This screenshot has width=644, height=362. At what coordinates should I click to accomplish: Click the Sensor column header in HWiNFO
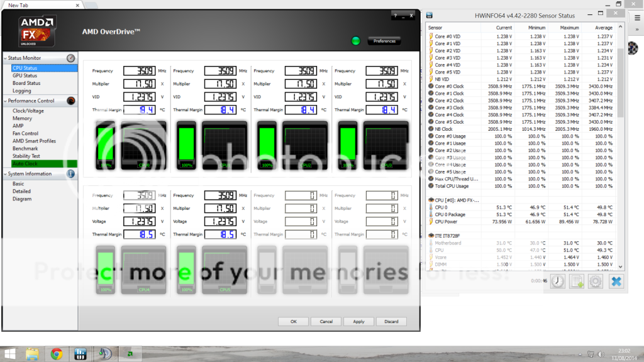[435, 28]
